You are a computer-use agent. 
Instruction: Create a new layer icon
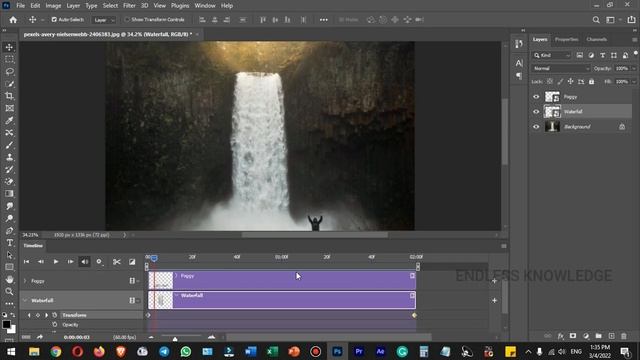point(611,336)
